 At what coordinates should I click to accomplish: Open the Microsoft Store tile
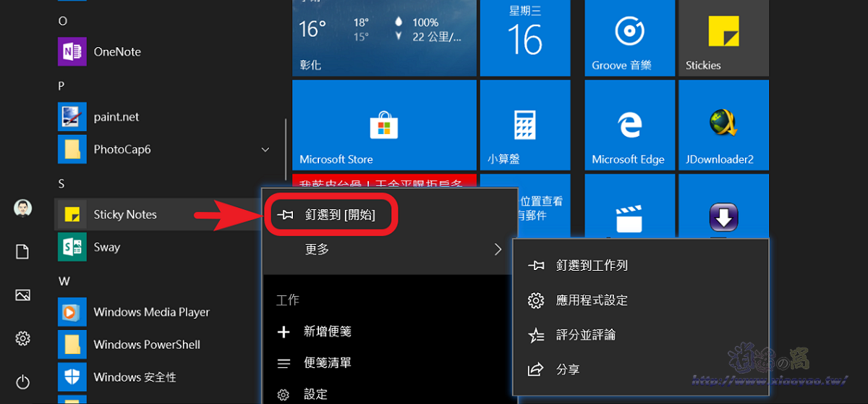pos(384,125)
